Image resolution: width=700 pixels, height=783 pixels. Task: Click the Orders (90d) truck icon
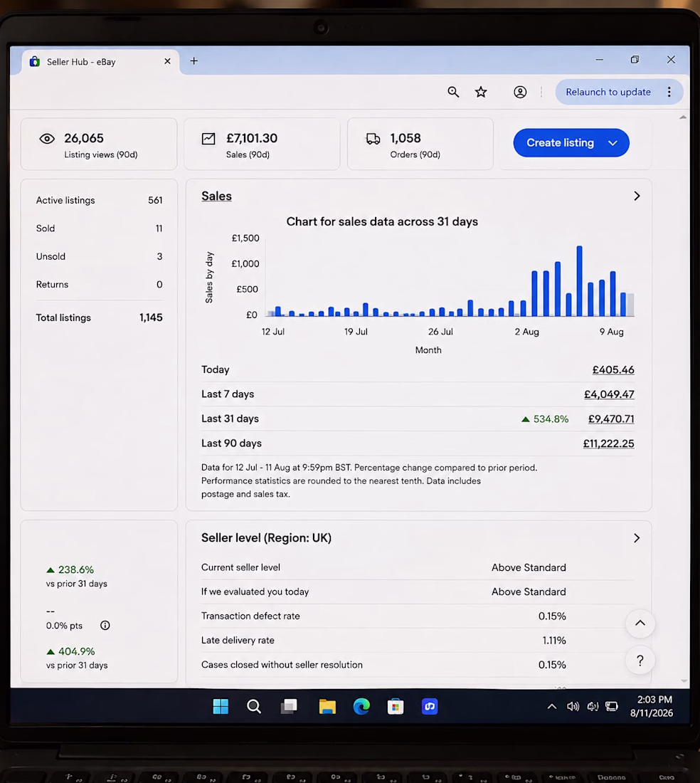[x=373, y=139]
